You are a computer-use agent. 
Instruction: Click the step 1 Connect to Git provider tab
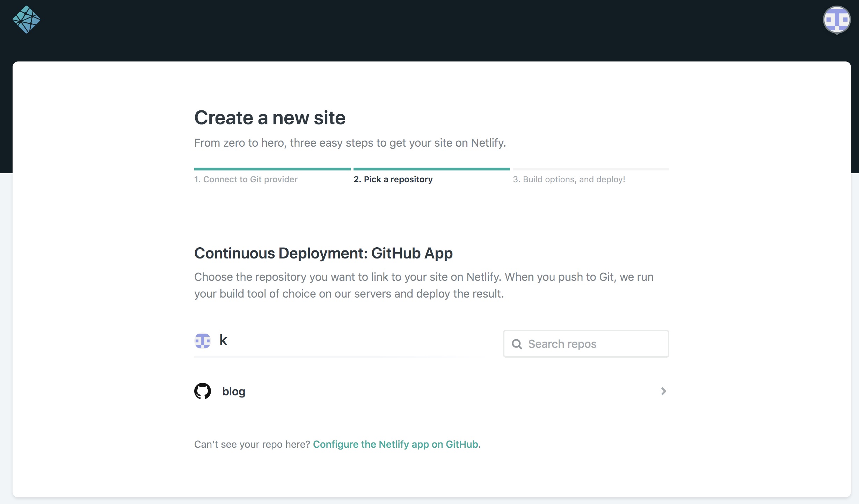coord(246,179)
